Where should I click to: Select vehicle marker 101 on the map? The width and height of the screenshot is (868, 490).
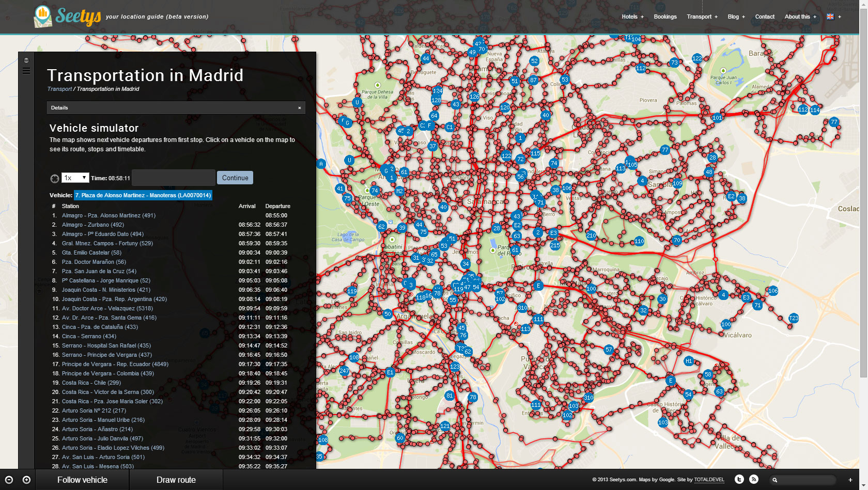(x=717, y=118)
